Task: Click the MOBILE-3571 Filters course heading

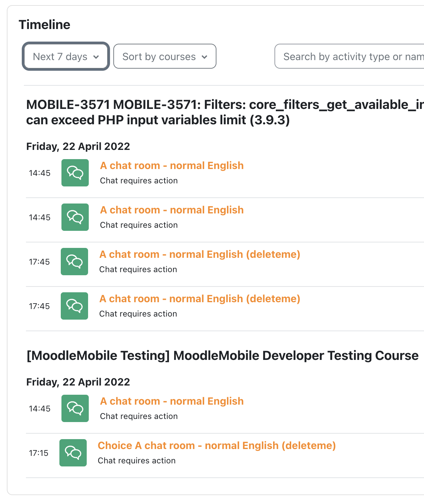Action: 225,112
